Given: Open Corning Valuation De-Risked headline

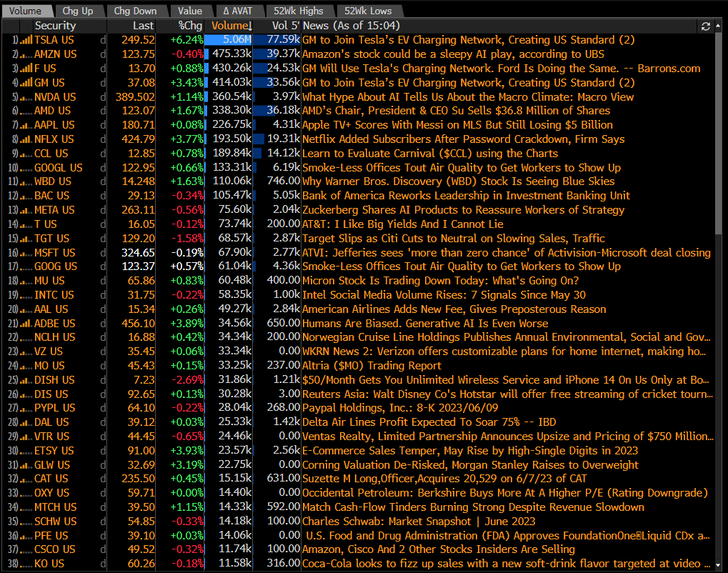Looking at the screenshot, I should click(x=470, y=465).
